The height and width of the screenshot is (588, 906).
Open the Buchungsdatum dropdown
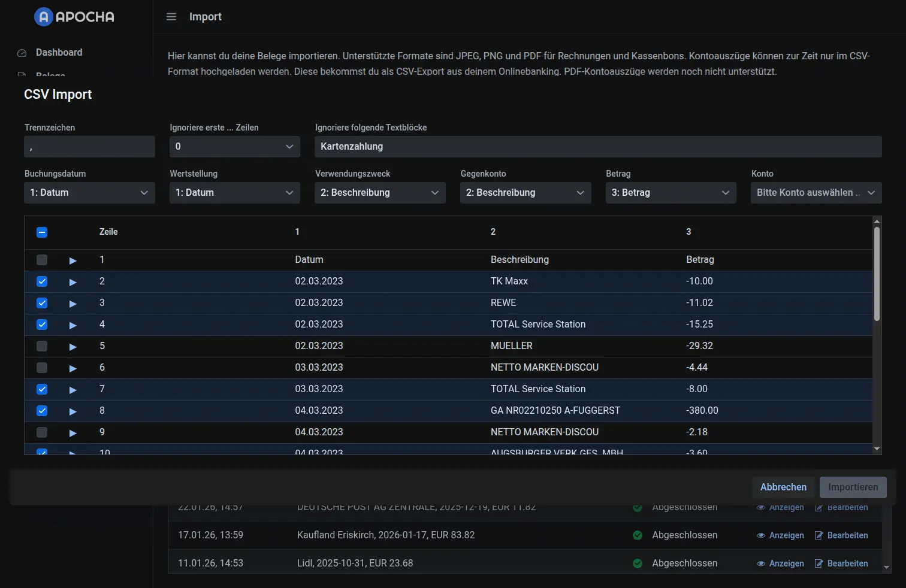(x=89, y=192)
